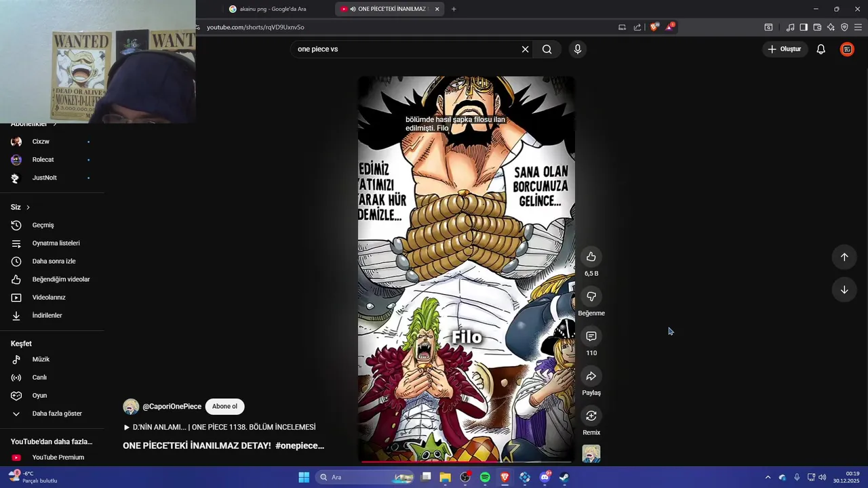
Task: Switch to akainu png Google tab
Action: point(273,9)
